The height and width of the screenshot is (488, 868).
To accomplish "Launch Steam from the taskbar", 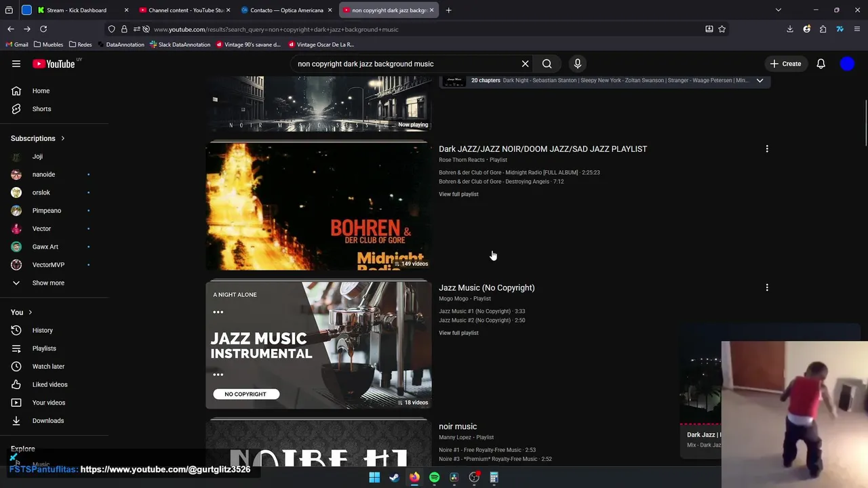I will 394,477.
